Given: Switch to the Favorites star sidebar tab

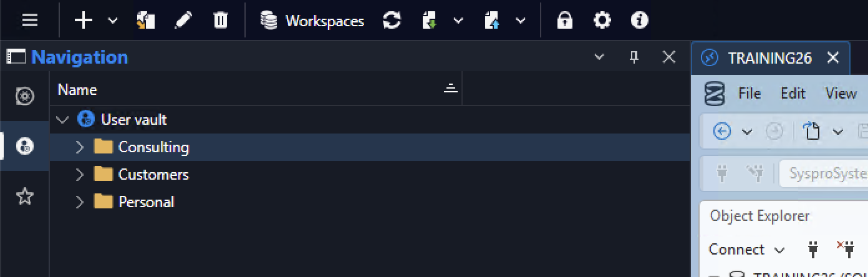Looking at the screenshot, I should point(24,197).
